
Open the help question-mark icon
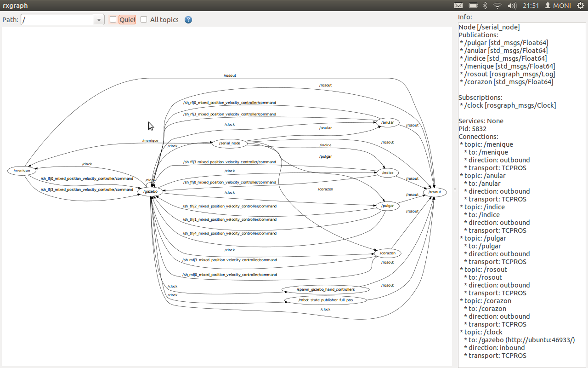pos(188,20)
